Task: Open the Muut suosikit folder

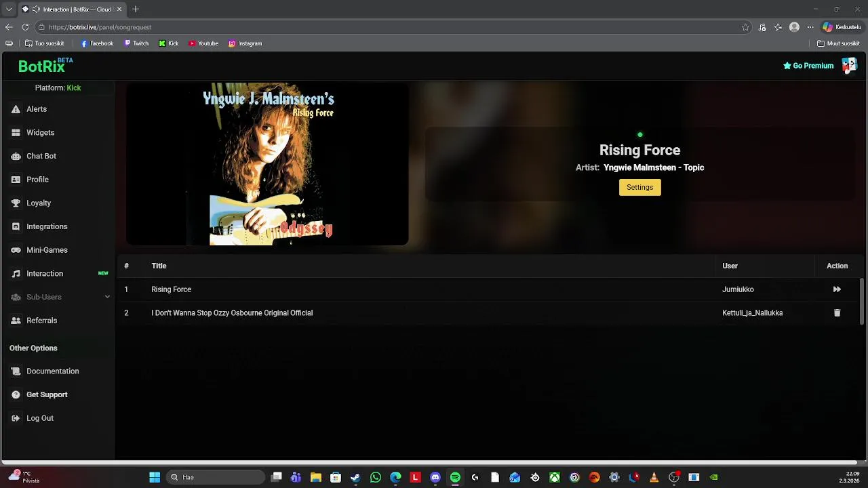Action: coord(839,43)
